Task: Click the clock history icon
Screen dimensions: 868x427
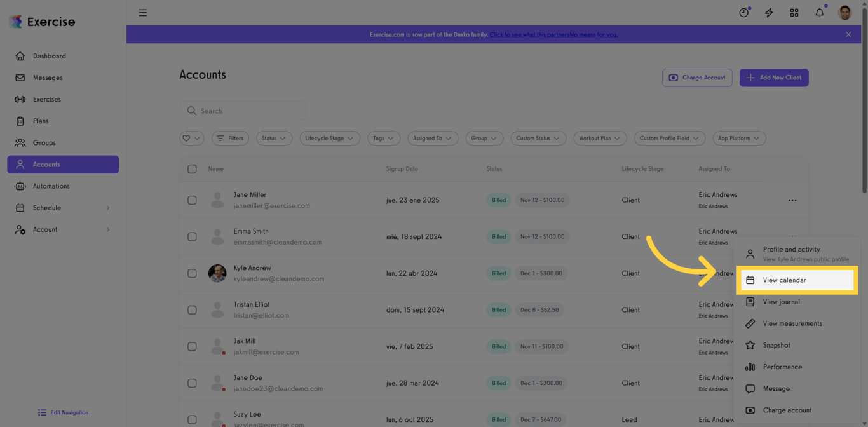Action: [743, 12]
